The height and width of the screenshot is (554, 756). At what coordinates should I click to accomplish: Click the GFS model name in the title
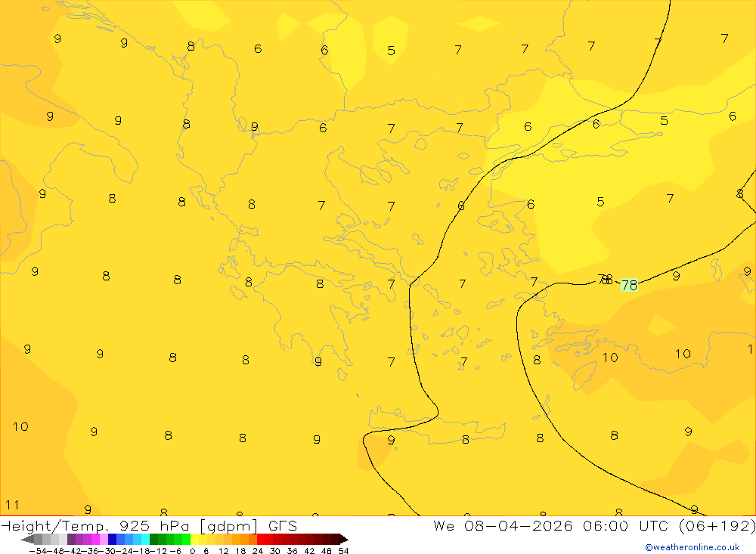tap(283, 525)
